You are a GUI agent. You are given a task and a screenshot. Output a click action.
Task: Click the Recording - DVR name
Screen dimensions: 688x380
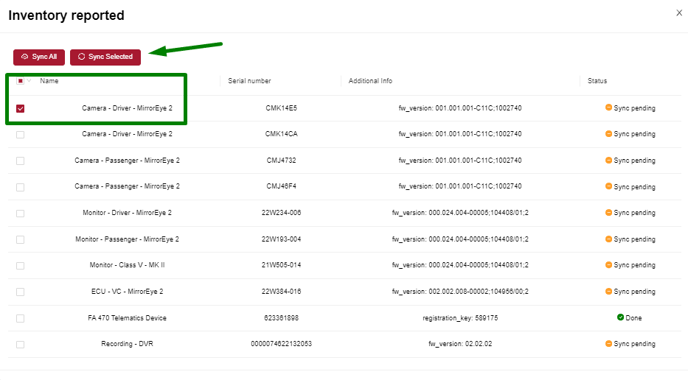127,344
